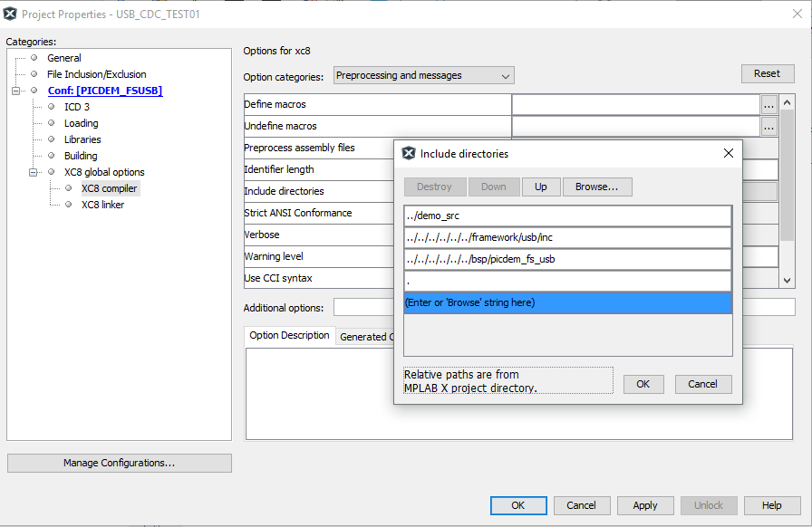This screenshot has width=812, height=527.
Task: Select the XC8 linker item
Action: [102, 205]
